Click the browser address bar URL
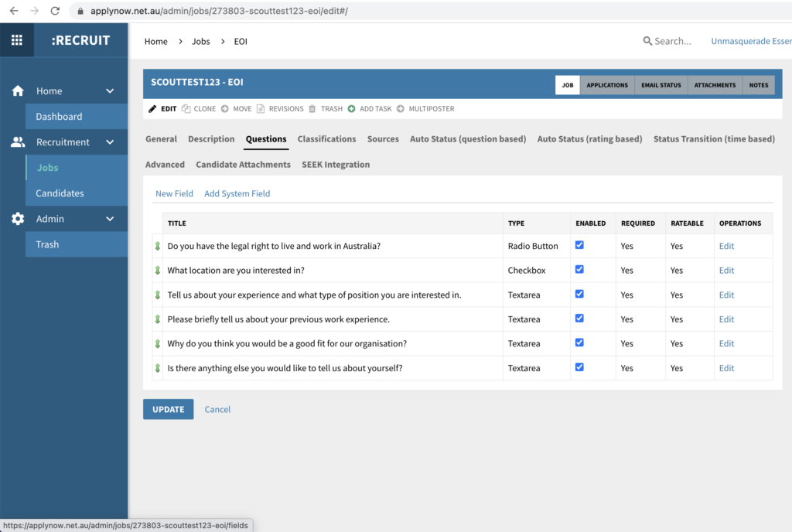 pos(219,11)
